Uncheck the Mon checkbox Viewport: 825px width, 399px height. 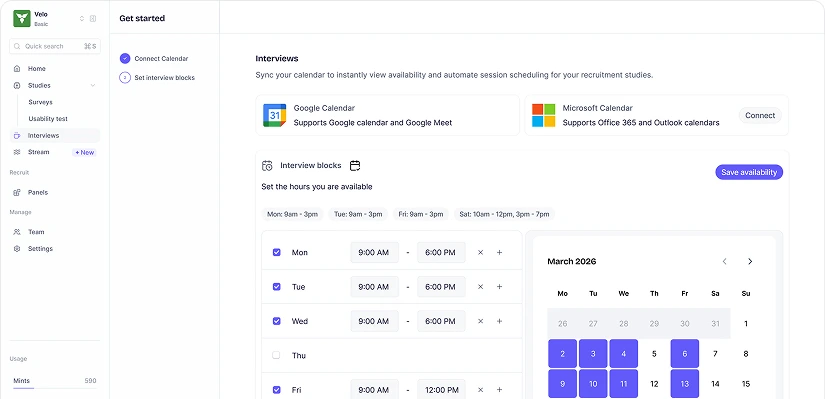(276, 253)
